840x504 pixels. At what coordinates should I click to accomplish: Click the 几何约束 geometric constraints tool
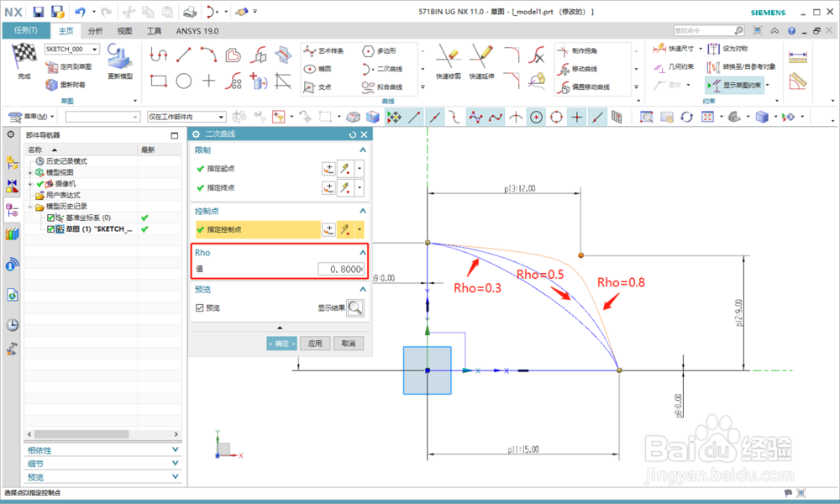[674, 67]
